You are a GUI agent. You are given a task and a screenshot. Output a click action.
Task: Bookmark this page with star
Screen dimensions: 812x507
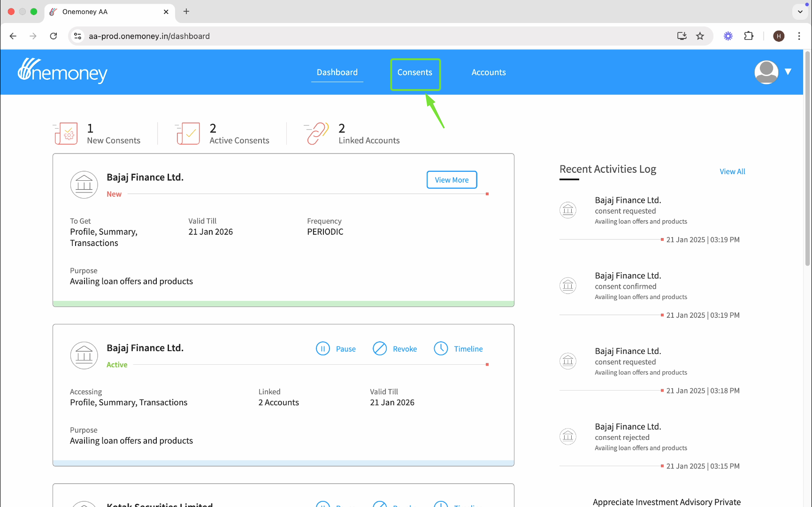pos(700,36)
